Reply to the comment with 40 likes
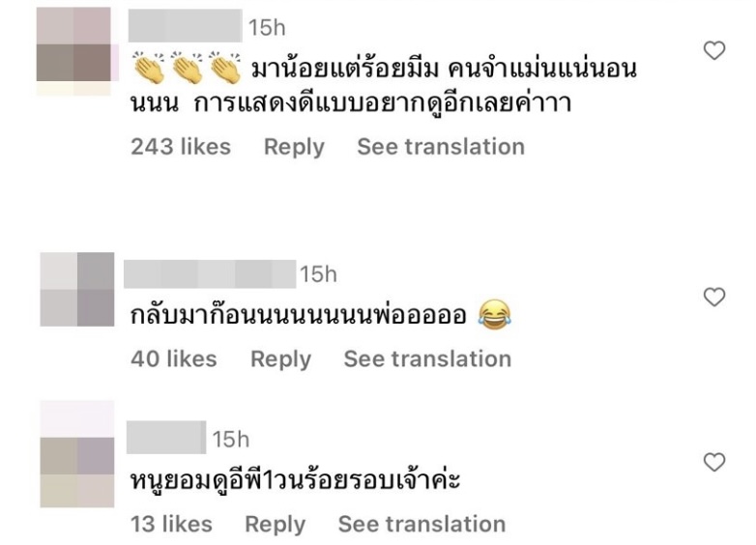The width and height of the screenshot is (756, 545). pyautogui.click(x=281, y=359)
